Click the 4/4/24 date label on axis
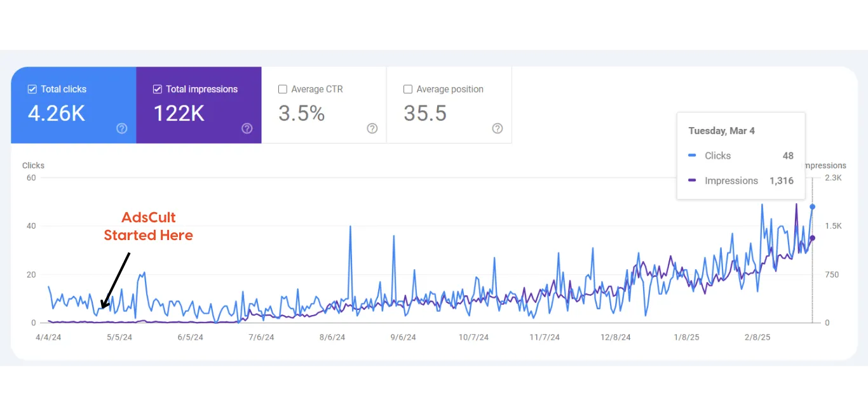 (48, 337)
